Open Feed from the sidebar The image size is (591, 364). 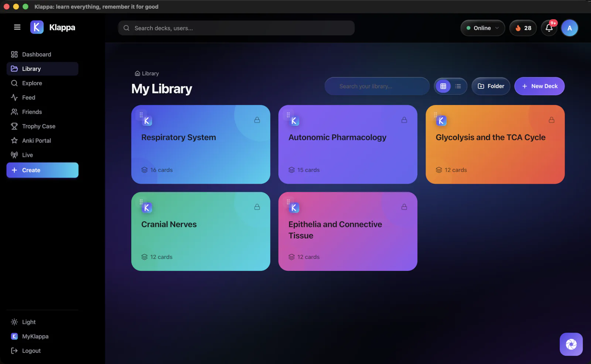pyautogui.click(x=42, y=97)
